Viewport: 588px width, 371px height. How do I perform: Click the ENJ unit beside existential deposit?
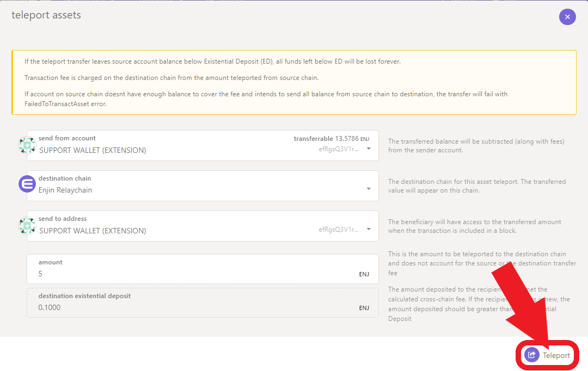click(364, 308)
